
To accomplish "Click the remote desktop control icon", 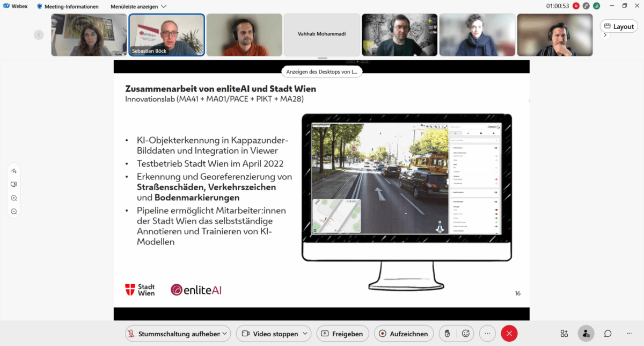I will coord(14,184).
